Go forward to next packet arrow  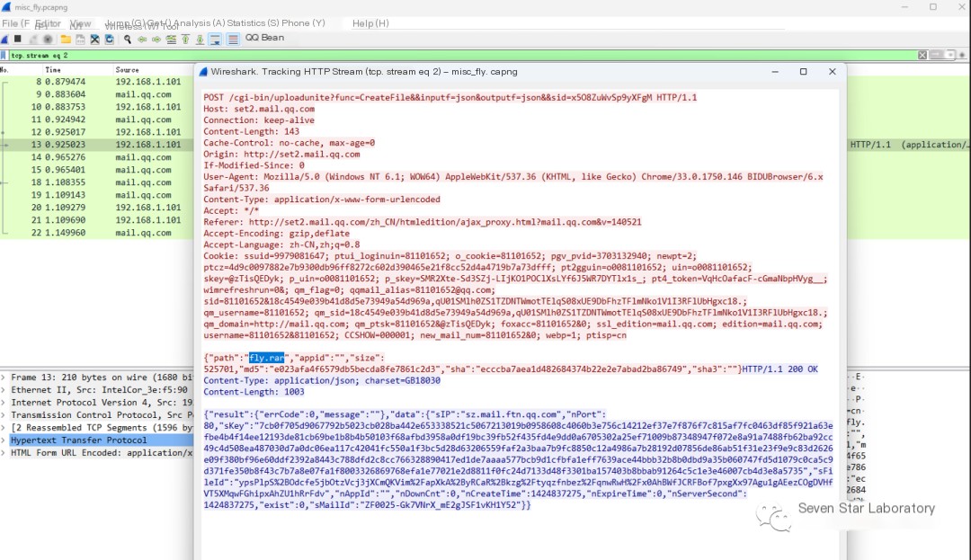tap(156, 39)
